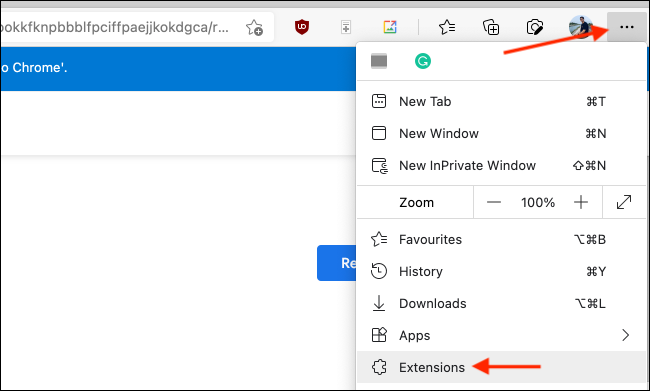Click the InPrivate window icon
Viewport: 650px width, 391px height.
coord(380,165)
